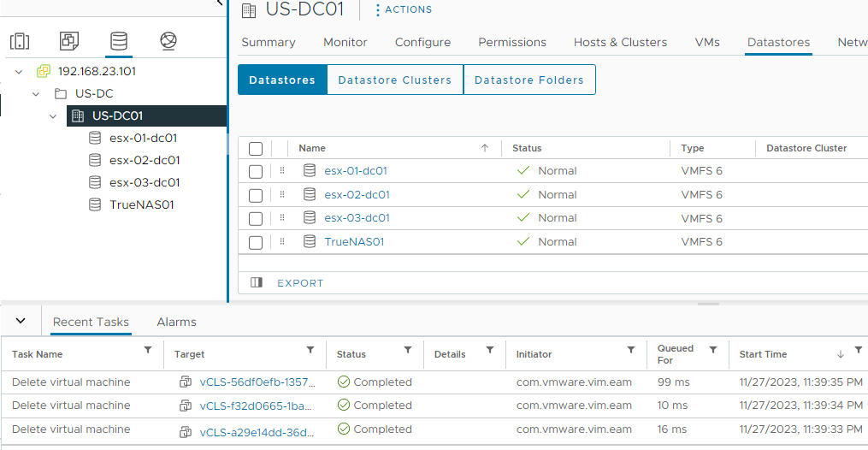
Task: Toggle the select-all datastores checkbox
Action: [x=256, y=148]
